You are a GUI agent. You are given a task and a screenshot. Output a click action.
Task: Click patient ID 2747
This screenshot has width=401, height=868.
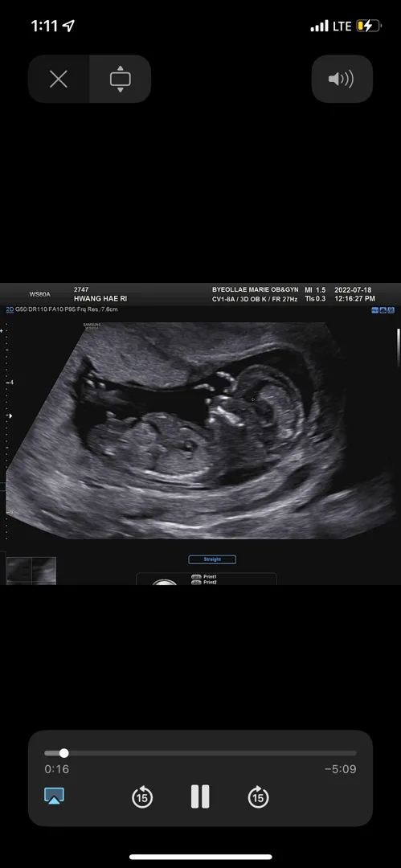pyautogui.click(x=81, y=289)
